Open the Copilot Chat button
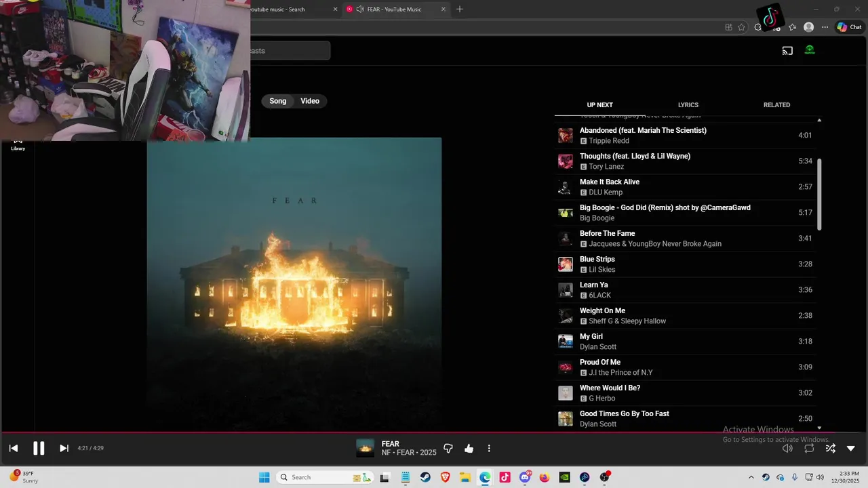The image size is (868, 488). click(849, 27)
